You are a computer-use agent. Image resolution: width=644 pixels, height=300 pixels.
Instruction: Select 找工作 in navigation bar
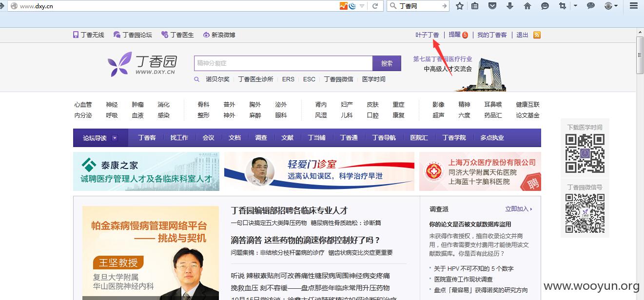tap(179, 138)
